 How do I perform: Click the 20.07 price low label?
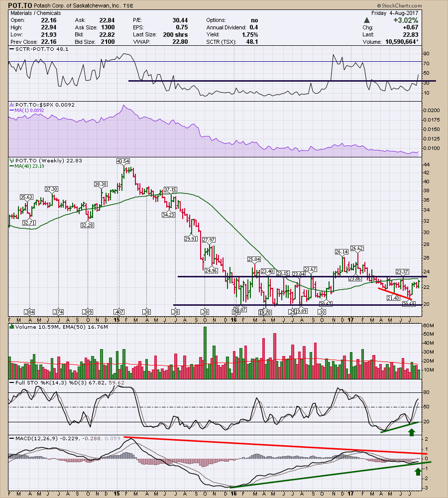(x=240, y=309)
